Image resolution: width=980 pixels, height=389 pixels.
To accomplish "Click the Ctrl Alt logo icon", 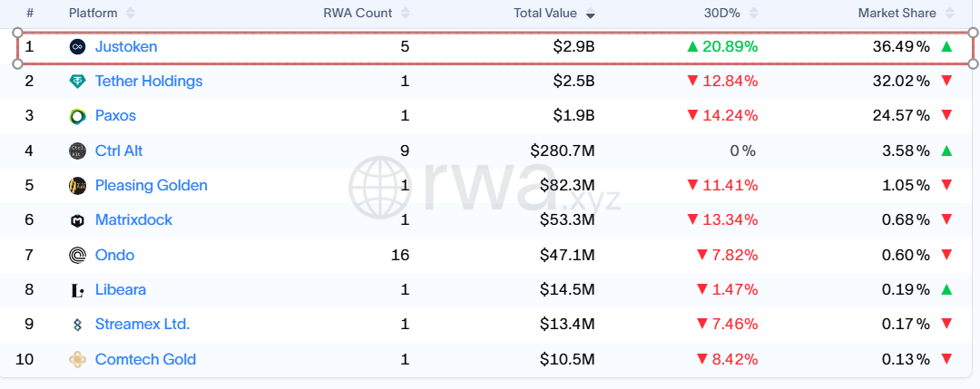I will (x=77, y=151).
